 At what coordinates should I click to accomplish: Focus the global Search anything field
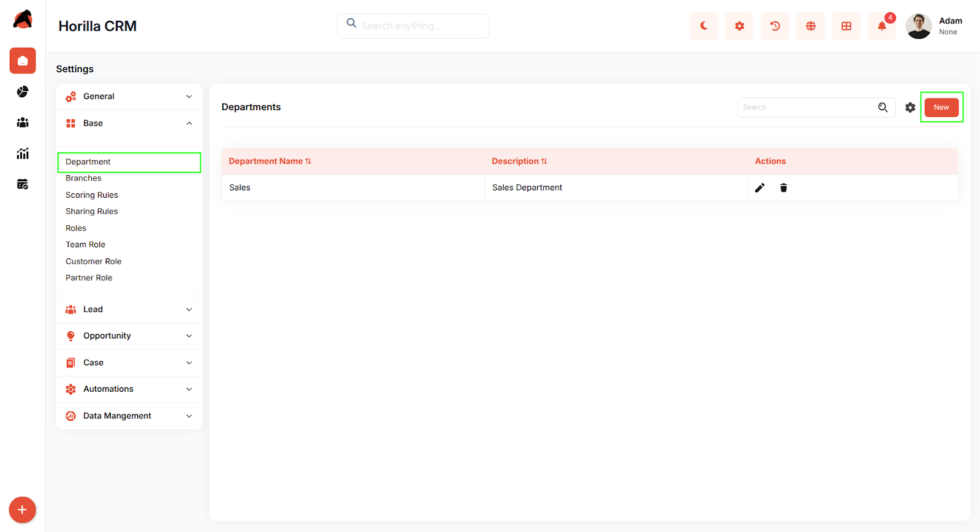click(x=413, y=26)
